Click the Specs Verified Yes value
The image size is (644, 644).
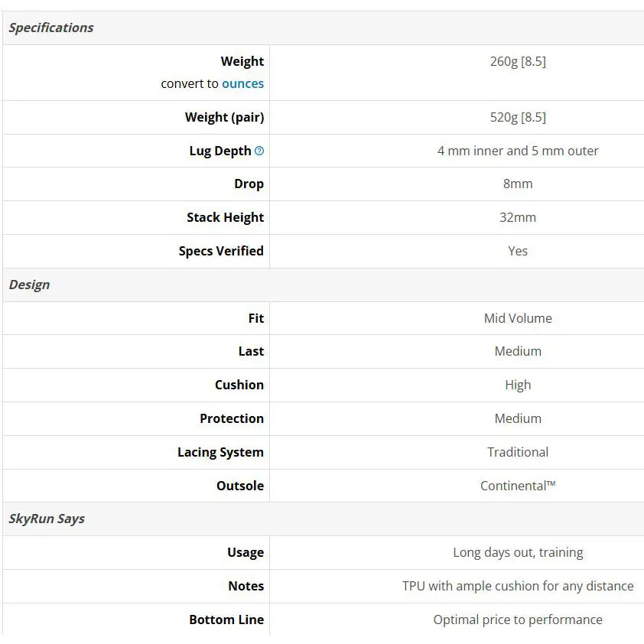(518, 251)
